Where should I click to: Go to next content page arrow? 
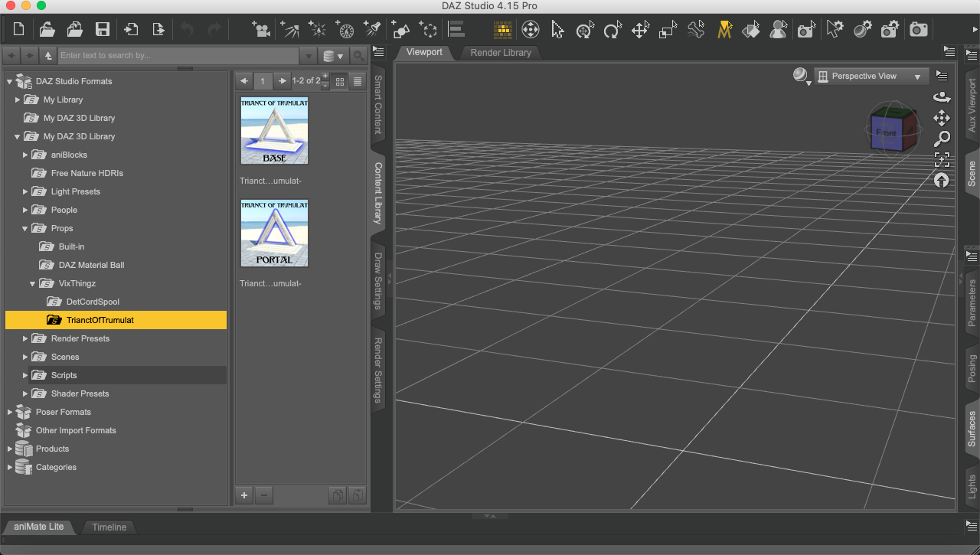tap(282, 81)
